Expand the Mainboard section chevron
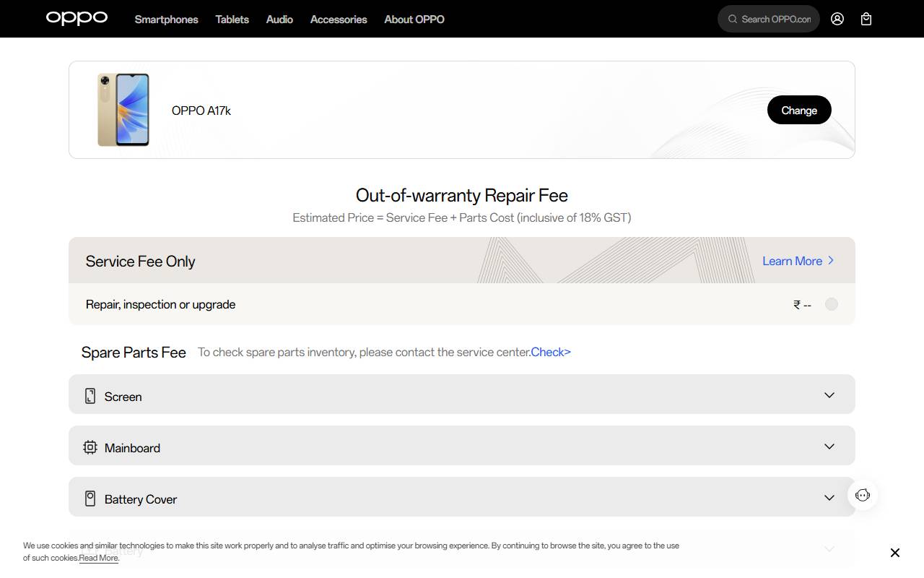The width and height of the screenshot is (924, 578). click(829, 447)
